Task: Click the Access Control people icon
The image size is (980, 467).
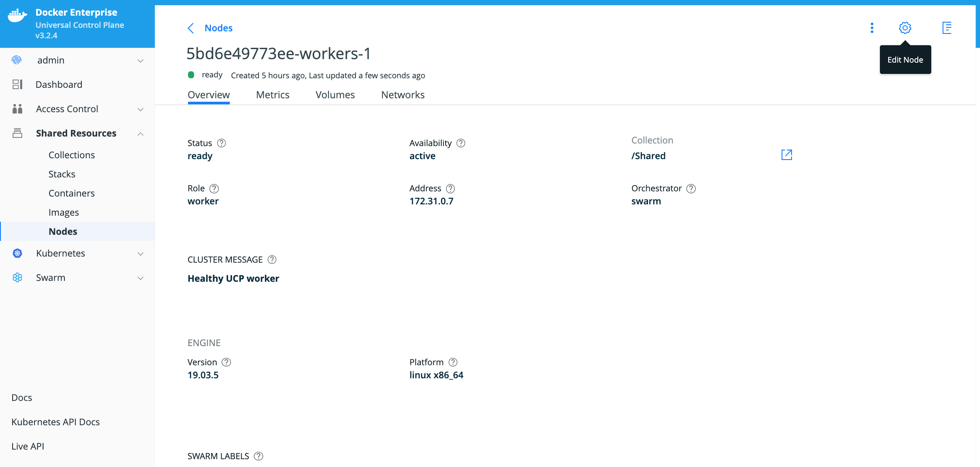Action: coord(17,109)
